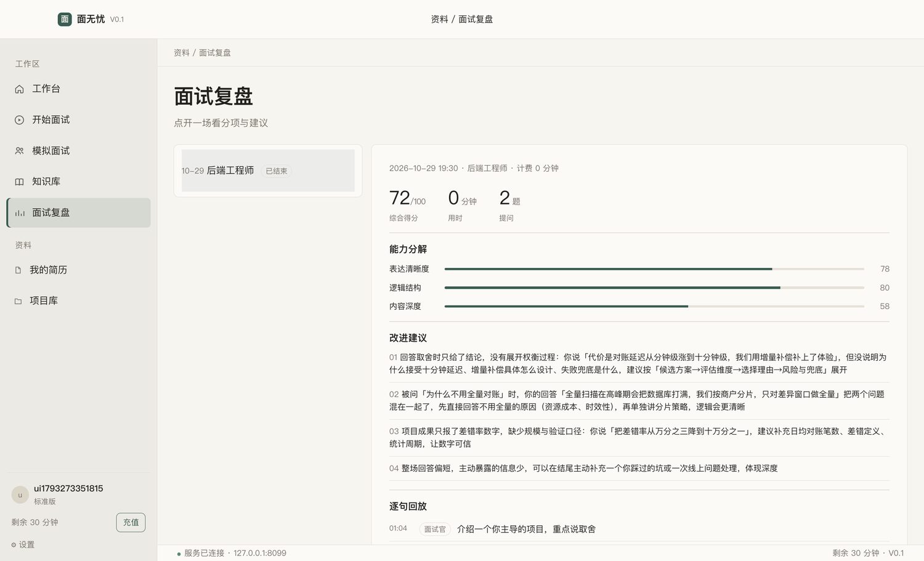Click the people icon beside 模拟面试
The width and height of the screenshot is (924, 561).
coord(20,151)
